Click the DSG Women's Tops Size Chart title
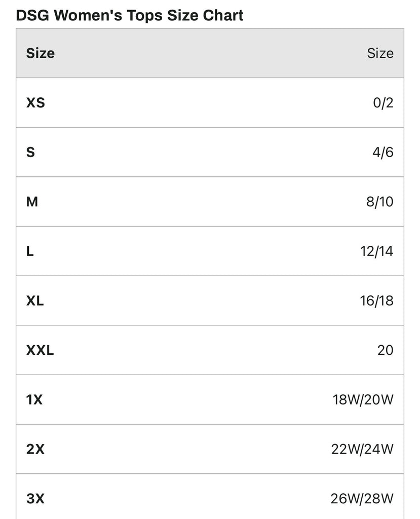Viewport: 420px width, 519px height. (130, 15)
